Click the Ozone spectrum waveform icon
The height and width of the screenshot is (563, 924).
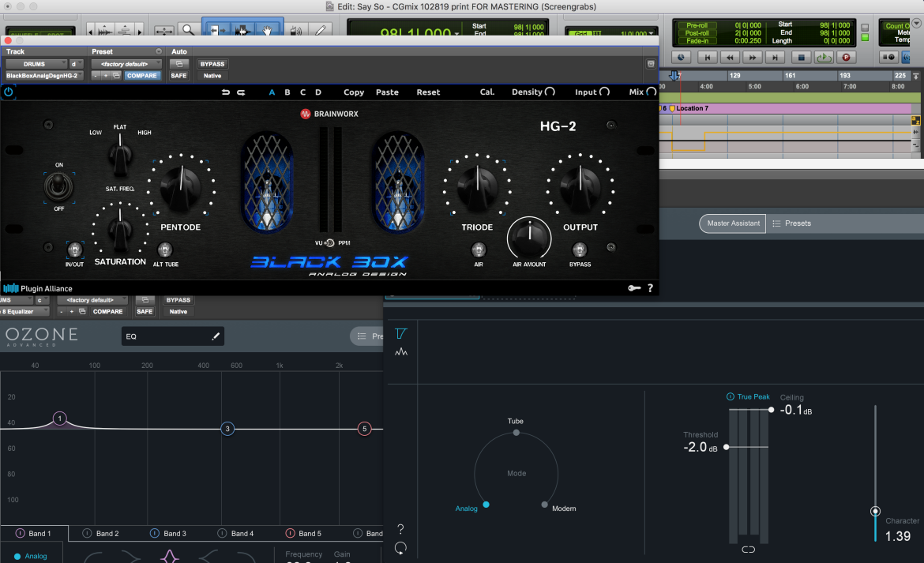point(401,352)
